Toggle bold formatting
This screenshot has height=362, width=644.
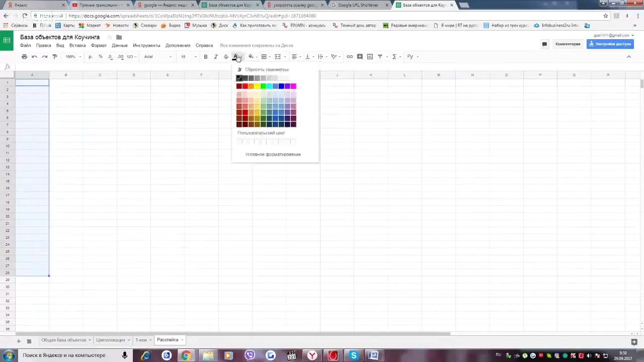pos(205,57)
